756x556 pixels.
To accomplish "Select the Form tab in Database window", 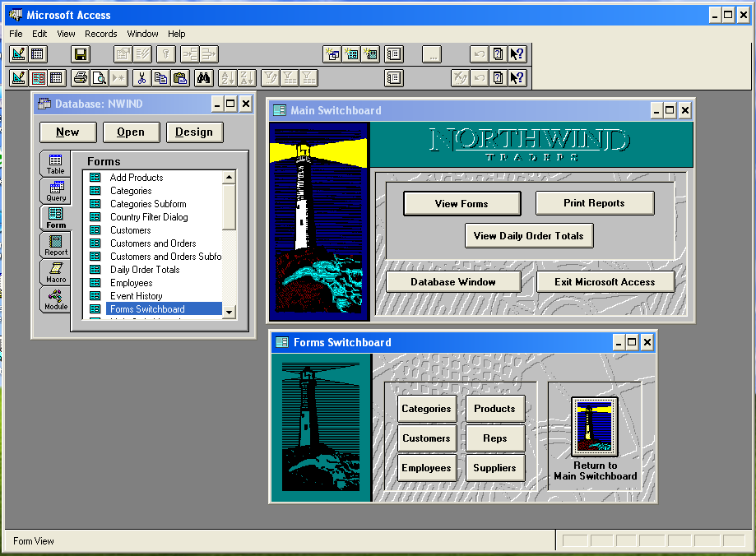I will (x=56, y=218).
